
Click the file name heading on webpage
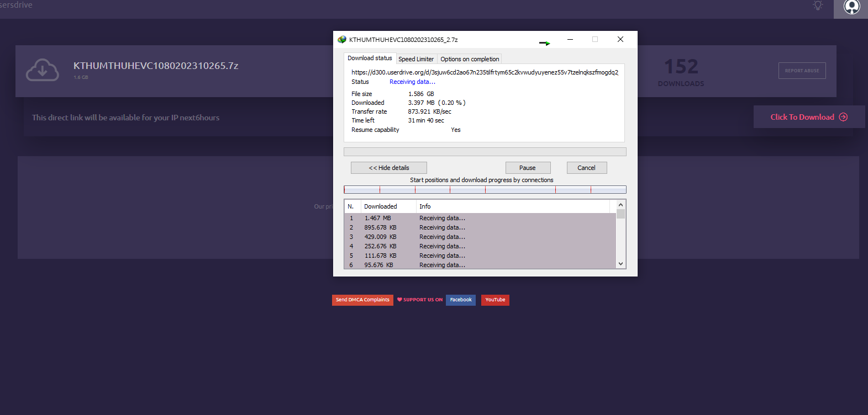(156, 66)
